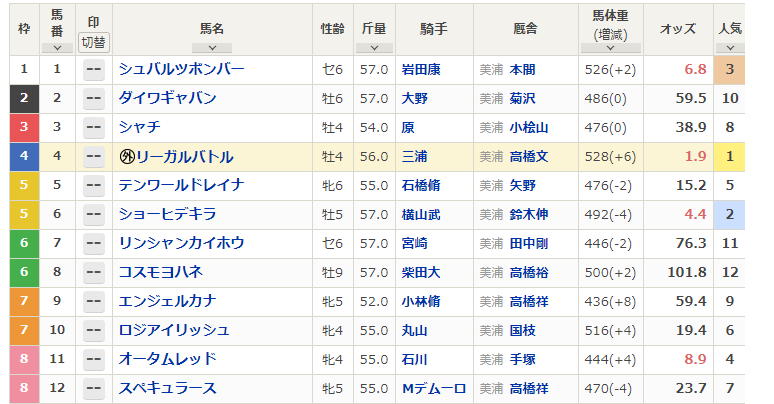
Task: Open trainer 本間 stable page
Action: (x=522, y=70)
